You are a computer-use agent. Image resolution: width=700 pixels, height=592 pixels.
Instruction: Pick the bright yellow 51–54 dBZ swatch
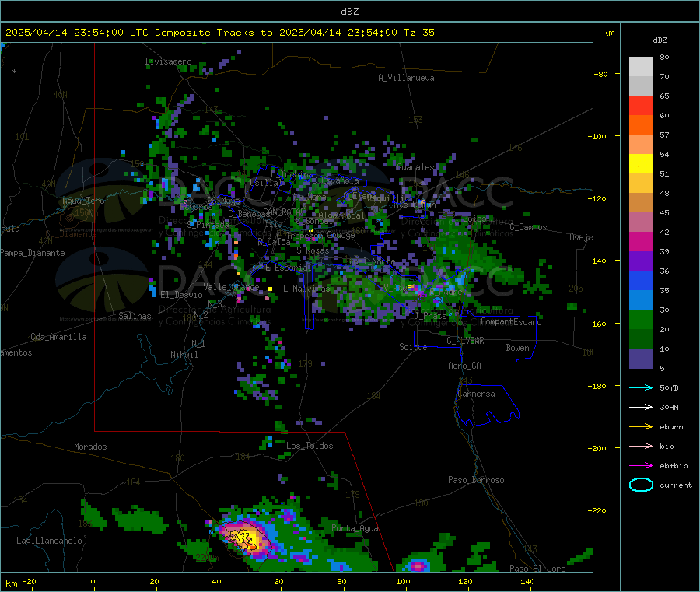pos(641,164)
